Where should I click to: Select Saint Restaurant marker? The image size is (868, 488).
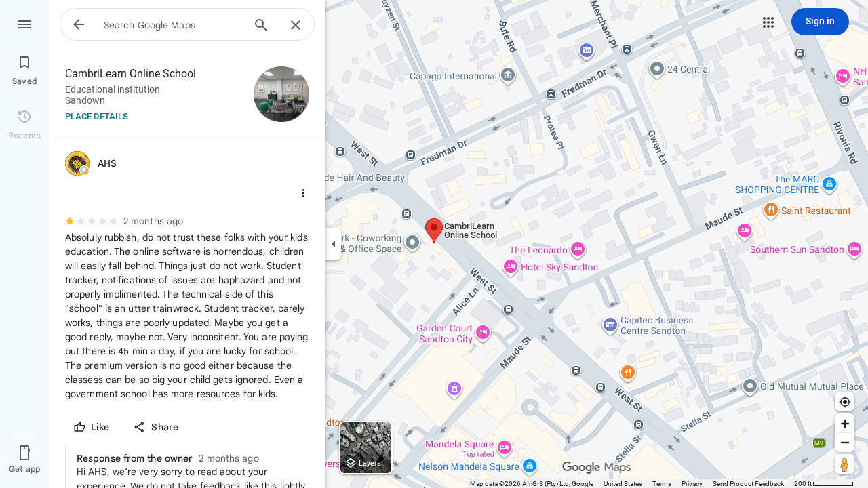pyautogui.click(x=770, y=210)
